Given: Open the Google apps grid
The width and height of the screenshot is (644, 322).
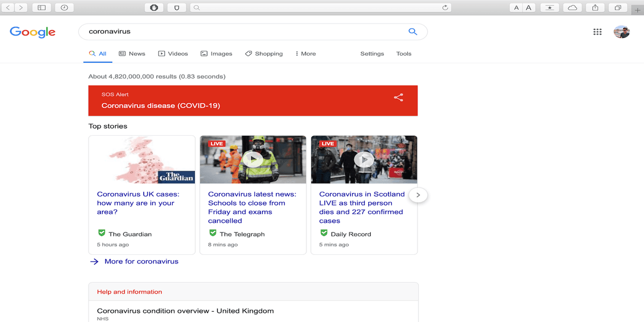Looking at the screenshot, I should (x=597, y=32).
